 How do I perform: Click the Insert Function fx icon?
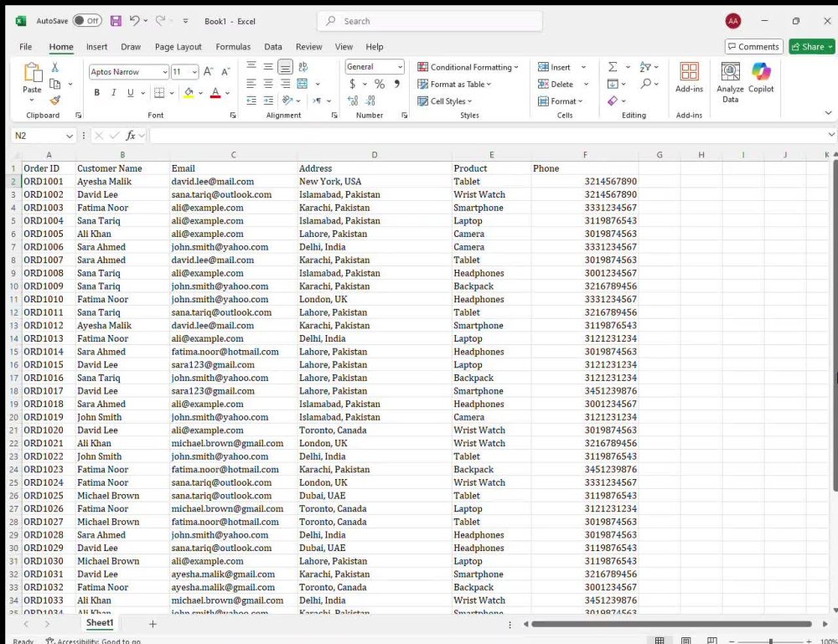(x=130, y=136)
